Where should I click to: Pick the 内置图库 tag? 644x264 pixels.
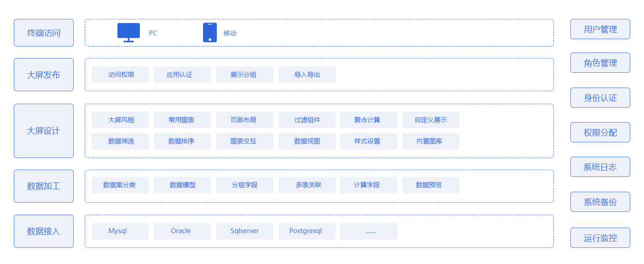[431, 141]
